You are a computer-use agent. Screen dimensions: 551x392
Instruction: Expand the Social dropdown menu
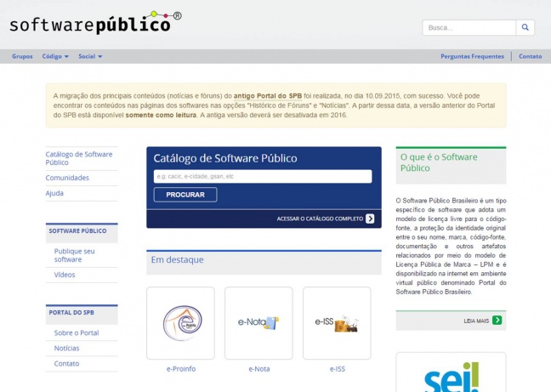90,56
